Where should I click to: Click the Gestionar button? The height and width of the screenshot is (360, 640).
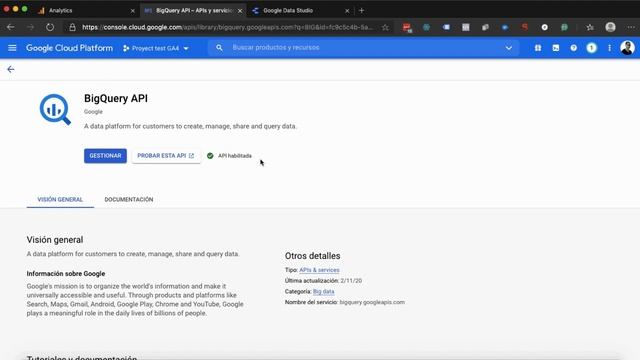[105, 156]
